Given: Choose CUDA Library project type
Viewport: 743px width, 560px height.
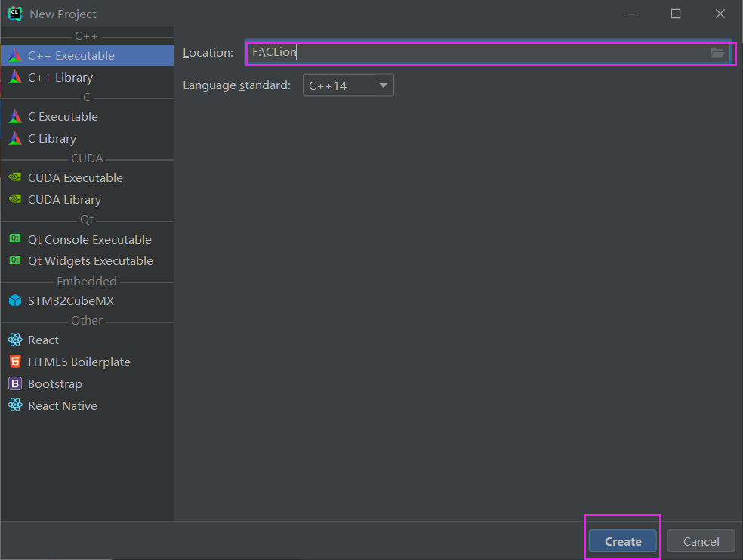Looking at the screenshot, I should point(87,199).
